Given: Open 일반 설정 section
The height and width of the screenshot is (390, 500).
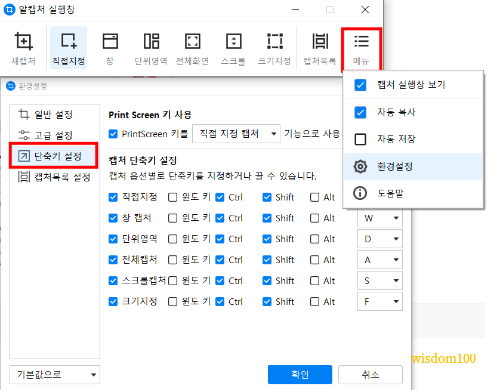Looking at the screenshot, I should (46, 114).
